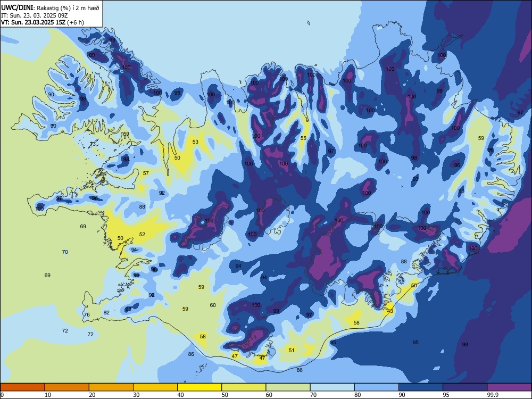The height and width of the screenshot is (399, 532).
Task: Click the amber 30–40 legend swatch
Action: pos(155,387)
